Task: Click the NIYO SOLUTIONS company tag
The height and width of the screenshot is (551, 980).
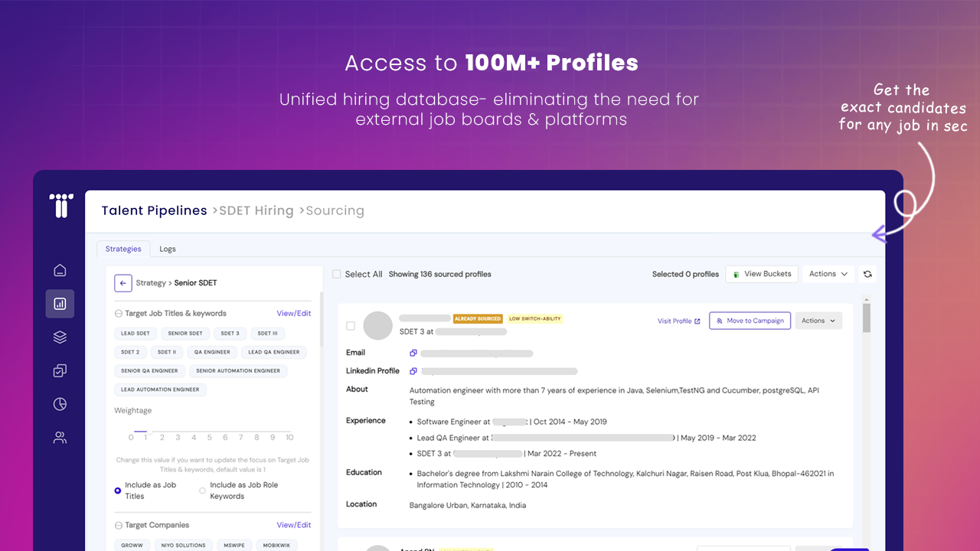Action: tap(185, 546)
